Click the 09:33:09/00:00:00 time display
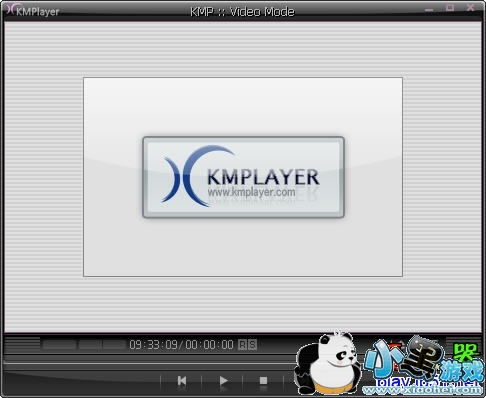Viewport: 486px width, 398px height. [x=181, y=344]
